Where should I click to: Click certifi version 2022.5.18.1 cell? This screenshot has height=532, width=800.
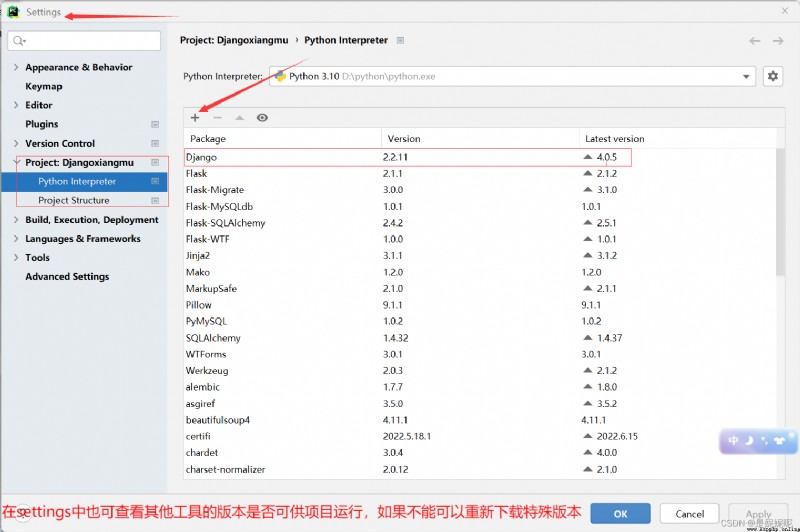[407, 437]
